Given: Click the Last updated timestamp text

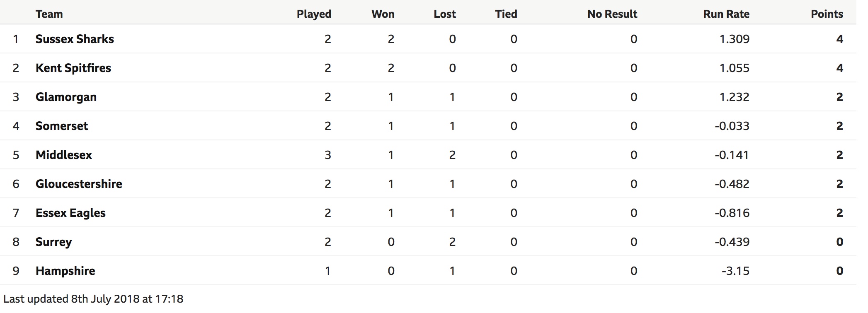Looking at the screenshot, I should pos(93,299).
